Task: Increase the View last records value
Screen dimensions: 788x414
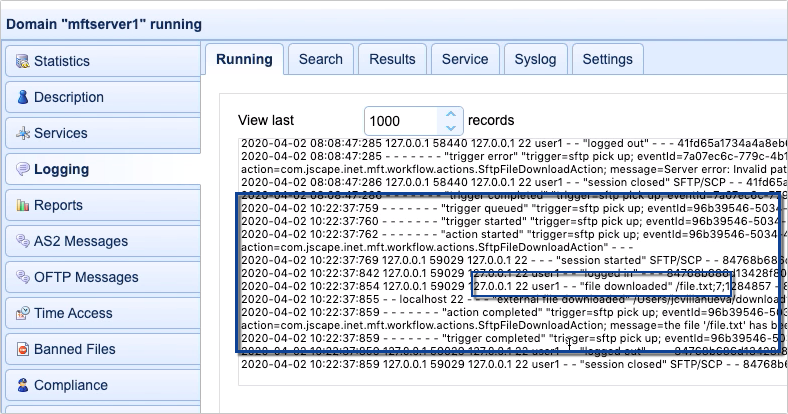Action: (x=452, y=114)
